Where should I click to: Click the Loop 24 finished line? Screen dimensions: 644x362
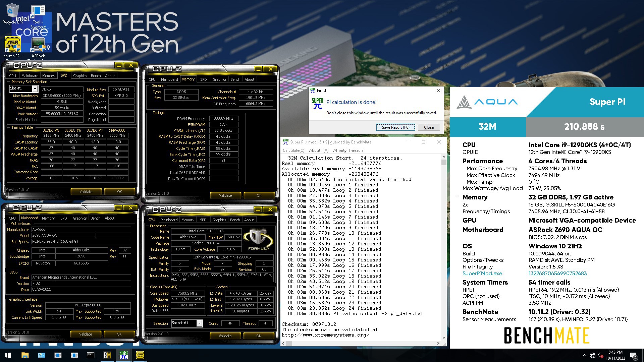334,308
